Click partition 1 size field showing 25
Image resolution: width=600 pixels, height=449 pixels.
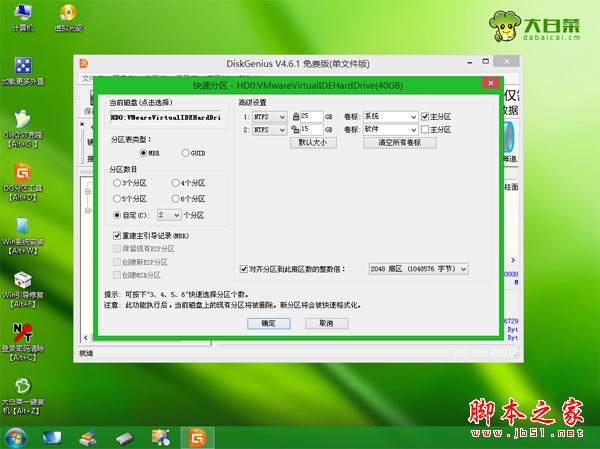(x=311, y=117)
